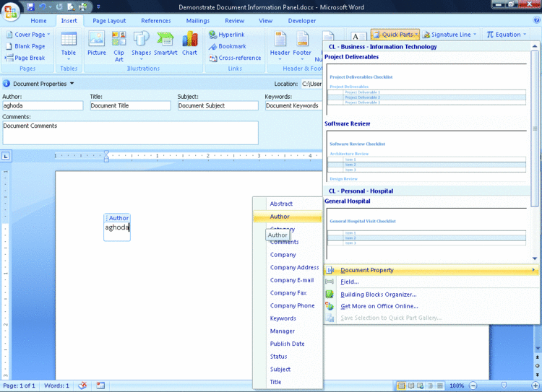This screenshot has width=542, height=392.
Task: Click the macro recording status icon
Action: point(100,386)
